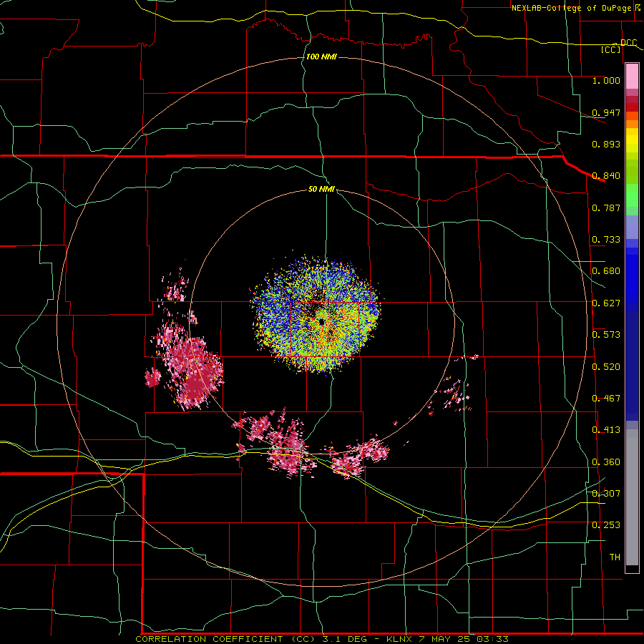The image size is (644, 644).
Task: Click the 50 NMI range ring label
Action: [x=321, y=189]
